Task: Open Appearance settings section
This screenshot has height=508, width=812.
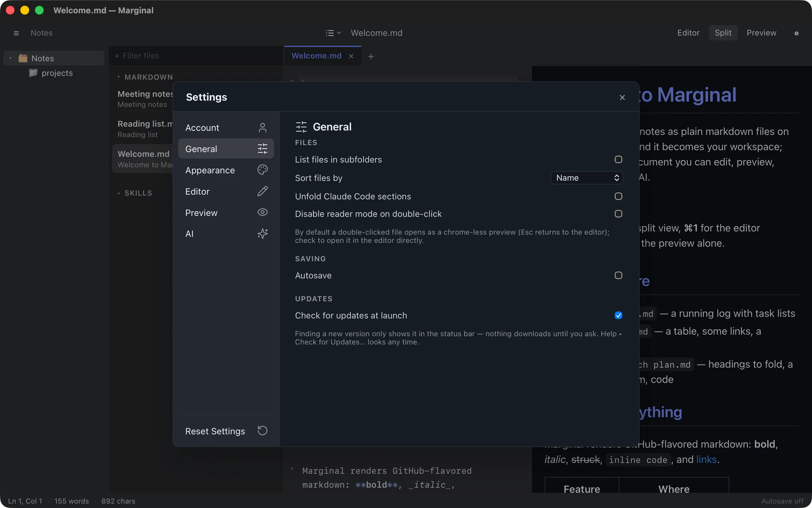Action: coord(226,170)
